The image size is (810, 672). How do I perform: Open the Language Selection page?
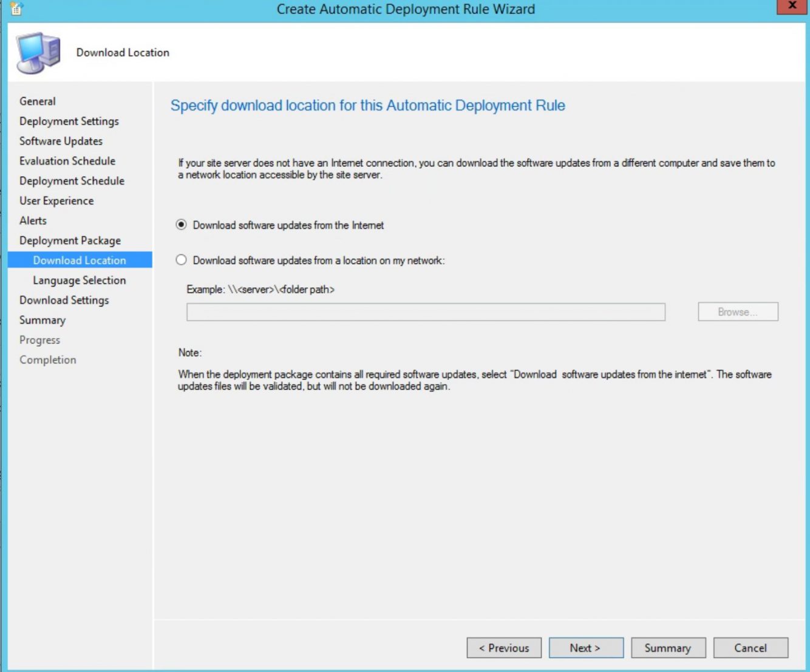click(x=80, y=280)
